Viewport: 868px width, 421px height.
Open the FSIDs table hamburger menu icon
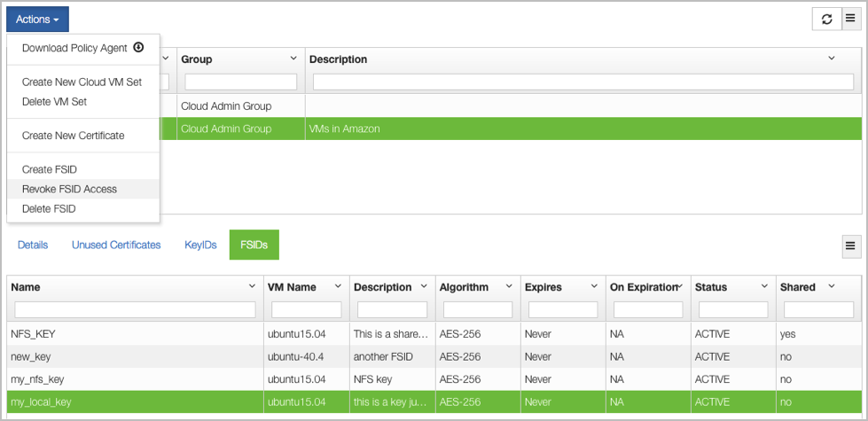click(x=851, y=246)
